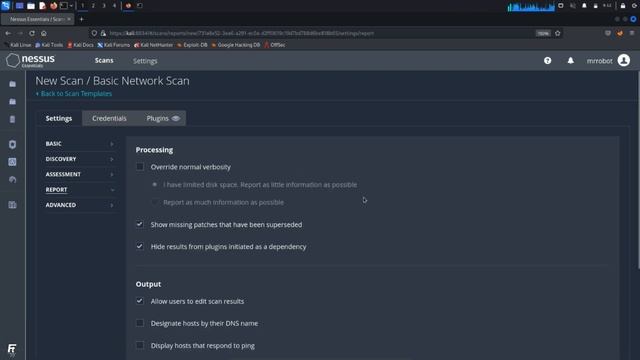The width and height of the screenshot is (640, 360).
Task: Open the Kali Tools bookmark
Action: pyautogui.click(x=49, y=45)
